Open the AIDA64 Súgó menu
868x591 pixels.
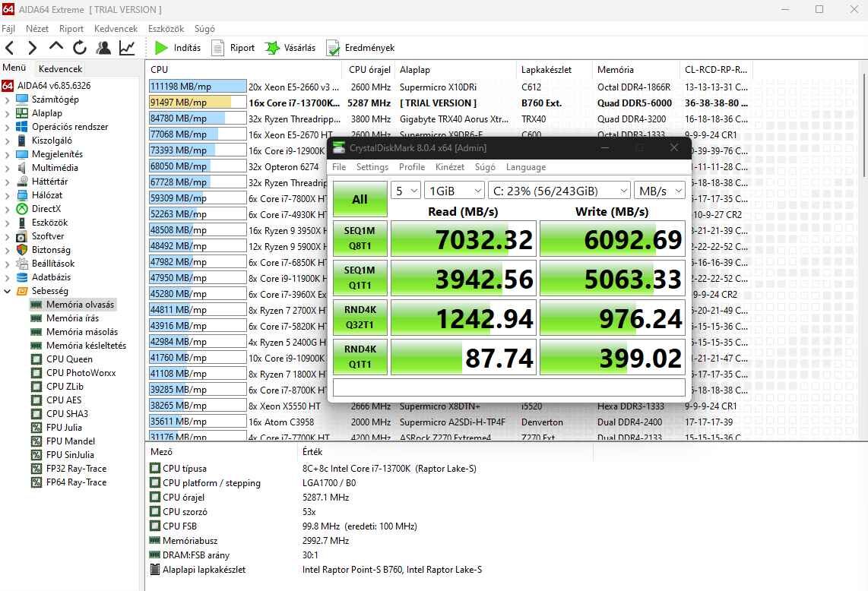(x=204, y=29)
